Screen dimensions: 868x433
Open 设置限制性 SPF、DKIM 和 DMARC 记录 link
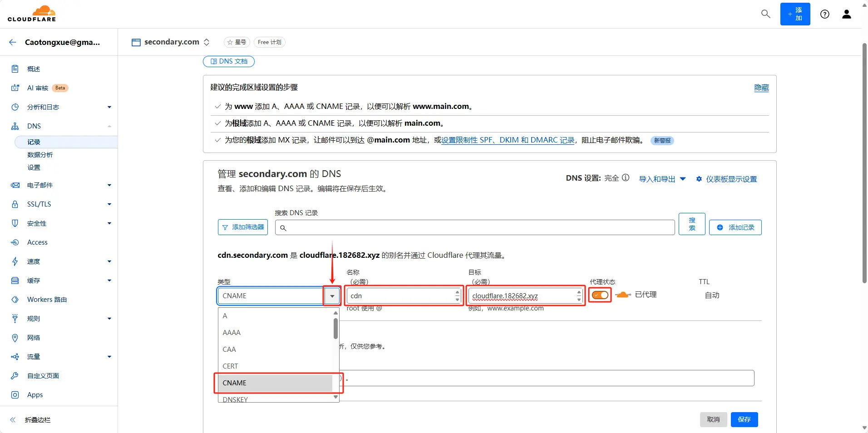click(508, 140)
